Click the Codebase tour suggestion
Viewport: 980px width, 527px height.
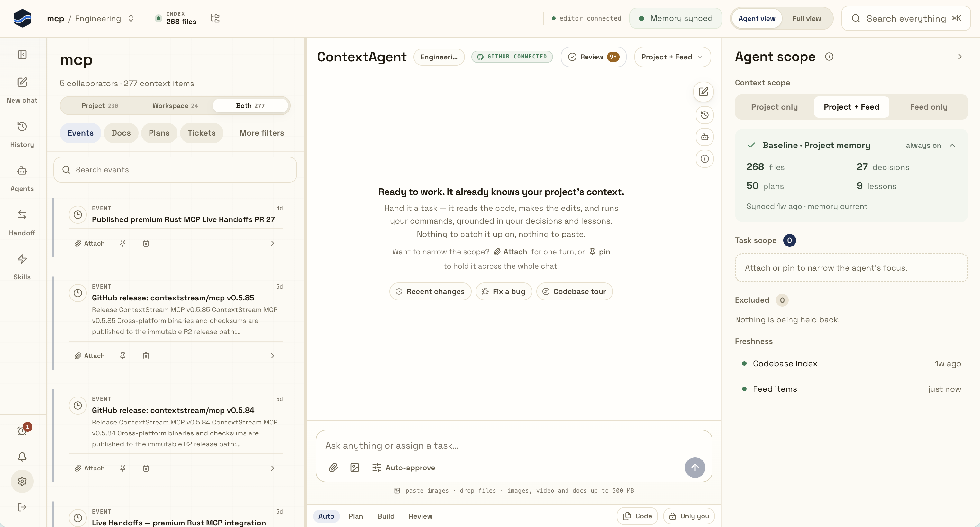click(575, 291)
